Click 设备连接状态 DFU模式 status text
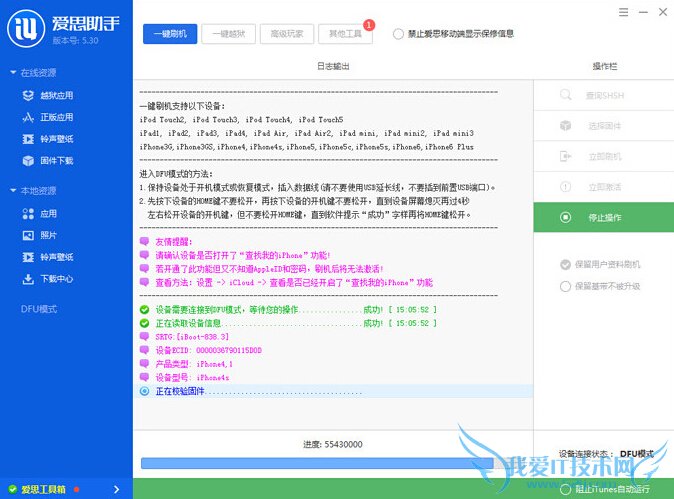 coord(606,453)
